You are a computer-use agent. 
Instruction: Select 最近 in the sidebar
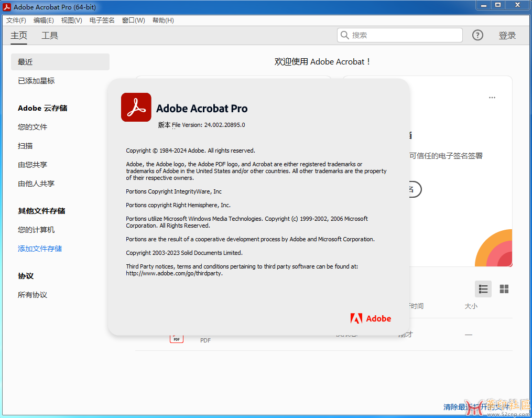[x=60, y=62]
